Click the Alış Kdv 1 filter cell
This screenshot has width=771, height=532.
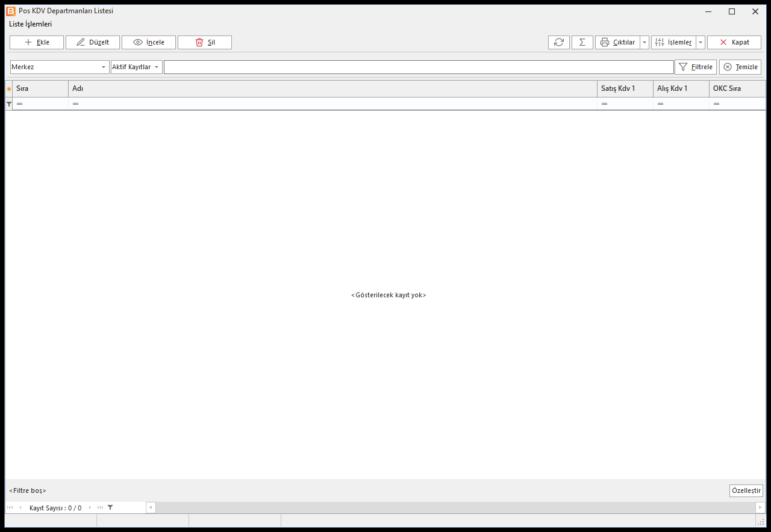681,104
